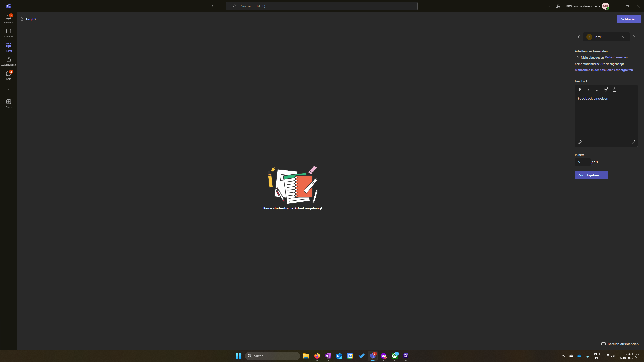Choose the font color tool
This screenshot has height=362, width=644.
[614, 89]
